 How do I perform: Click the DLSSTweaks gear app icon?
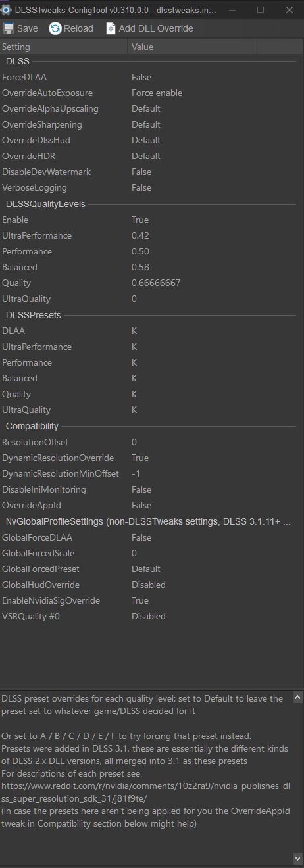pos(6,10)
